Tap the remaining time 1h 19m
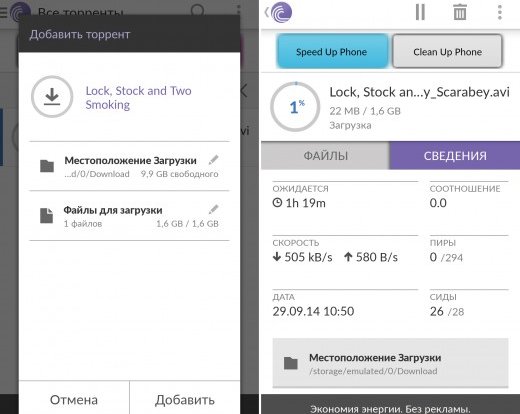This screenshot has height=414, width=520. 299,203
